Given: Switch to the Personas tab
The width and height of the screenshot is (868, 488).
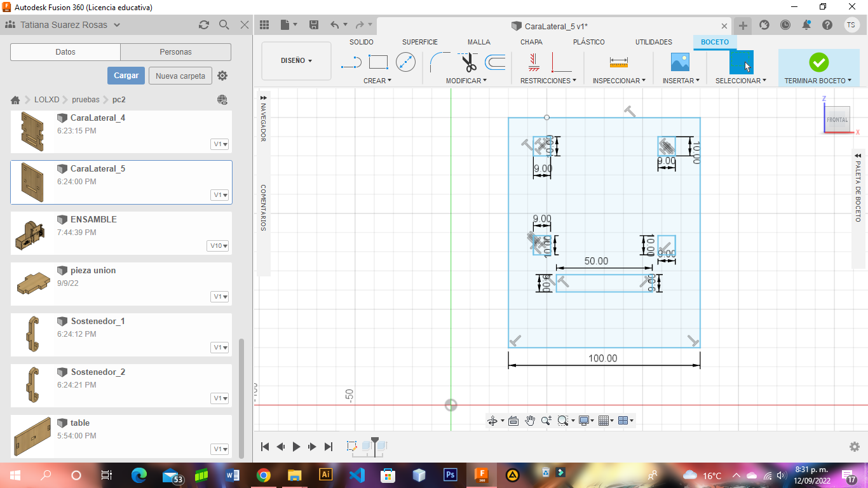Looking at the screenshot, I should coord(176,52).
